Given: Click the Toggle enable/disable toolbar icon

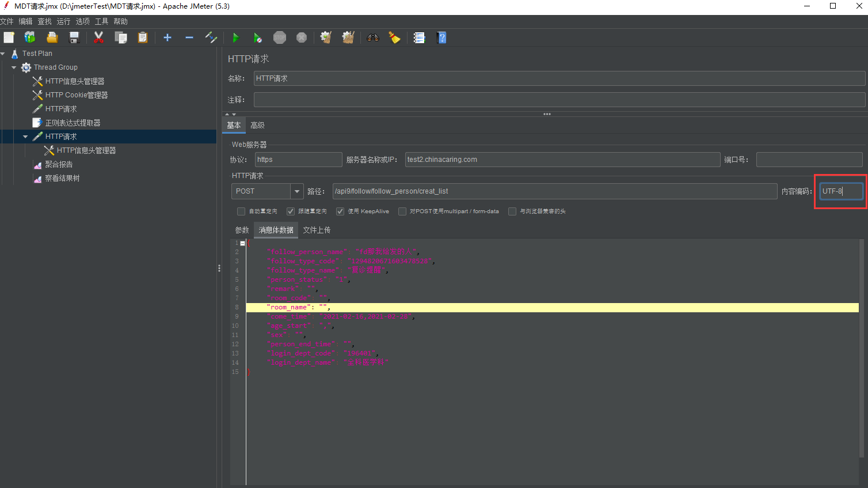Looking at the screenshot, I should 211,37.
